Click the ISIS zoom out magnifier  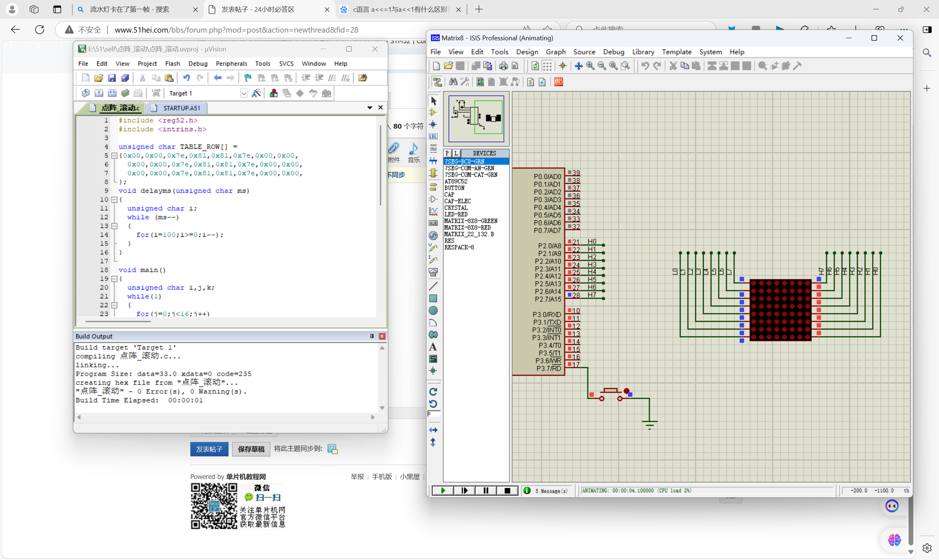pyautogui.click(x=602, y=66)
